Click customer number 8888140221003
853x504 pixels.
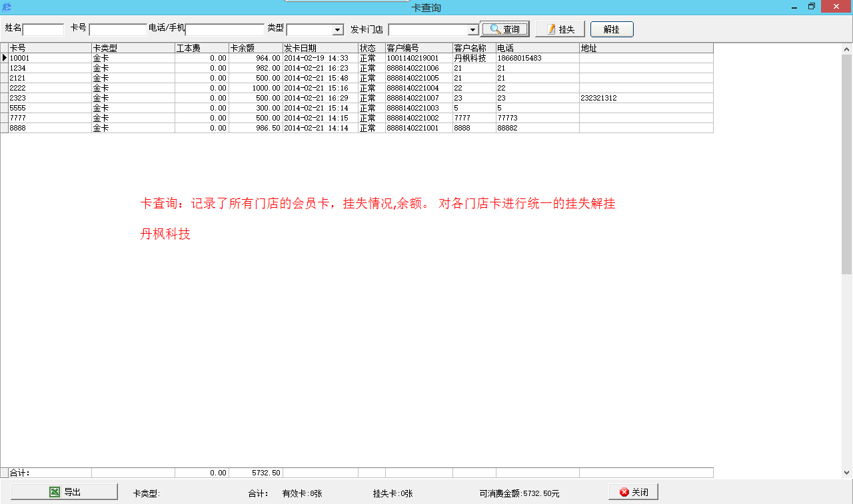[x=419, y=108]
